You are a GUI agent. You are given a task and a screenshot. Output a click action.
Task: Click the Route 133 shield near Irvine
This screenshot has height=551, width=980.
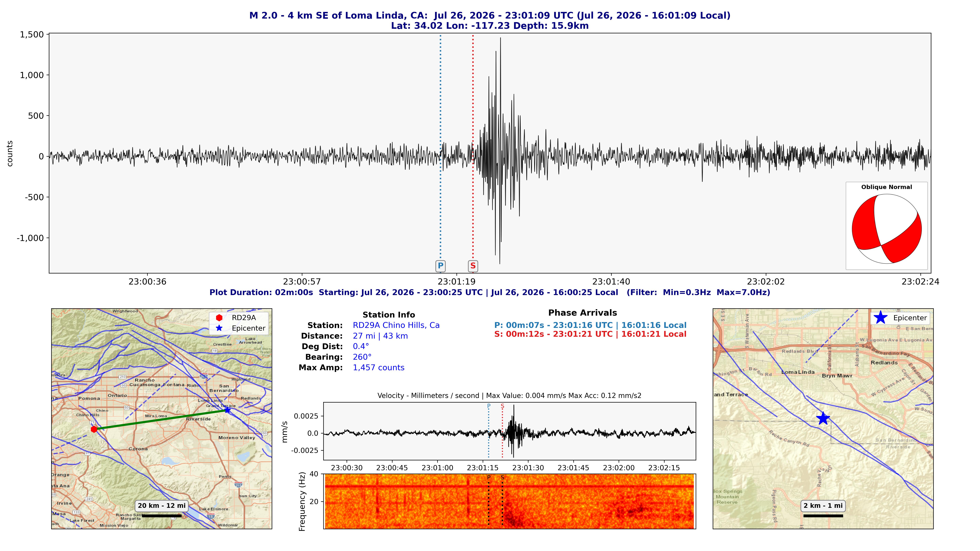tap(76, 512)
